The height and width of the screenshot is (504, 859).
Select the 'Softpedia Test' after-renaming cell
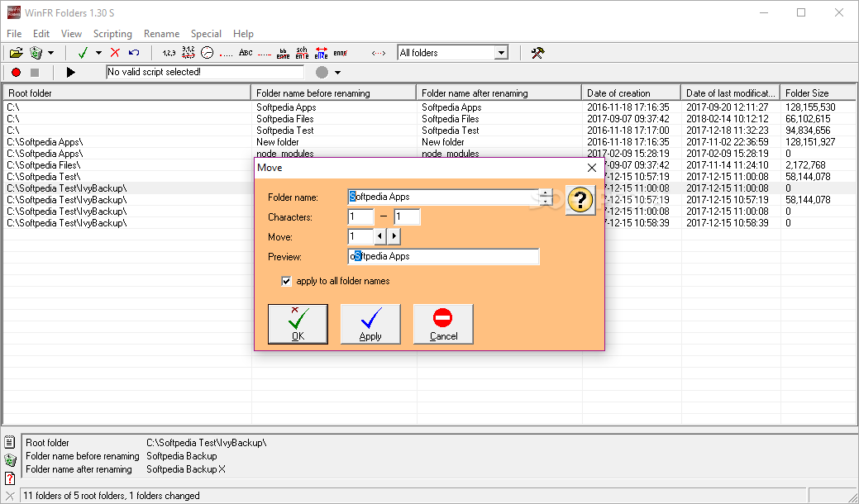pyautogui.click(x=451, y=131)
